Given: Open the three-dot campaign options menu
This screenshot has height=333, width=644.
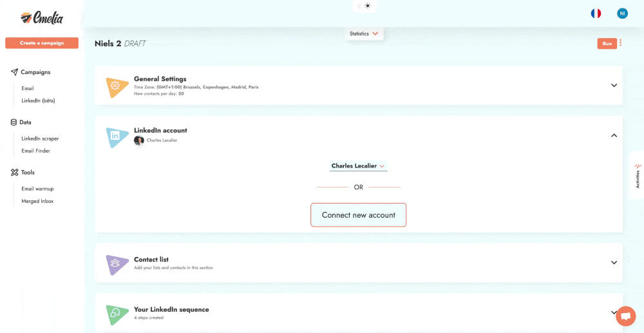Looking at the screenshot, I should point(621,43).
